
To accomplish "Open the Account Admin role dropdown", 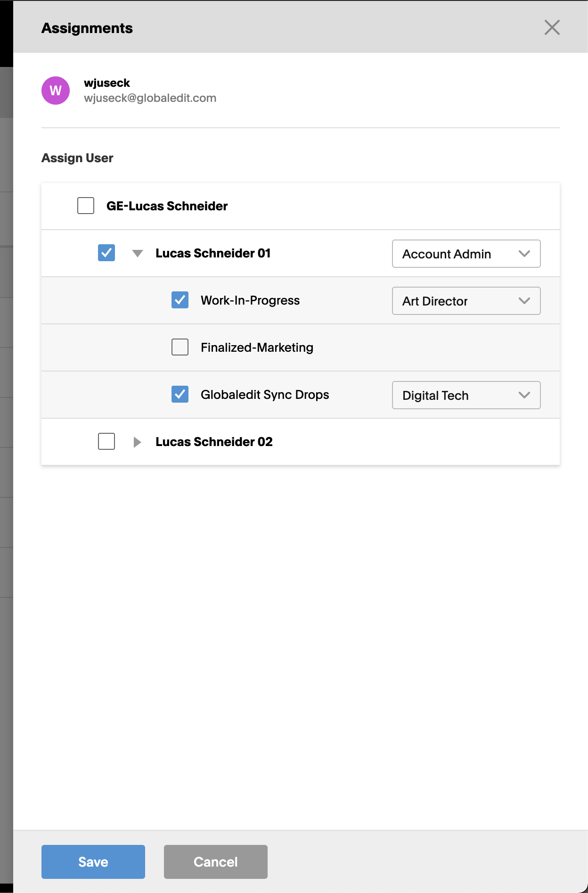I will point(466,254).
